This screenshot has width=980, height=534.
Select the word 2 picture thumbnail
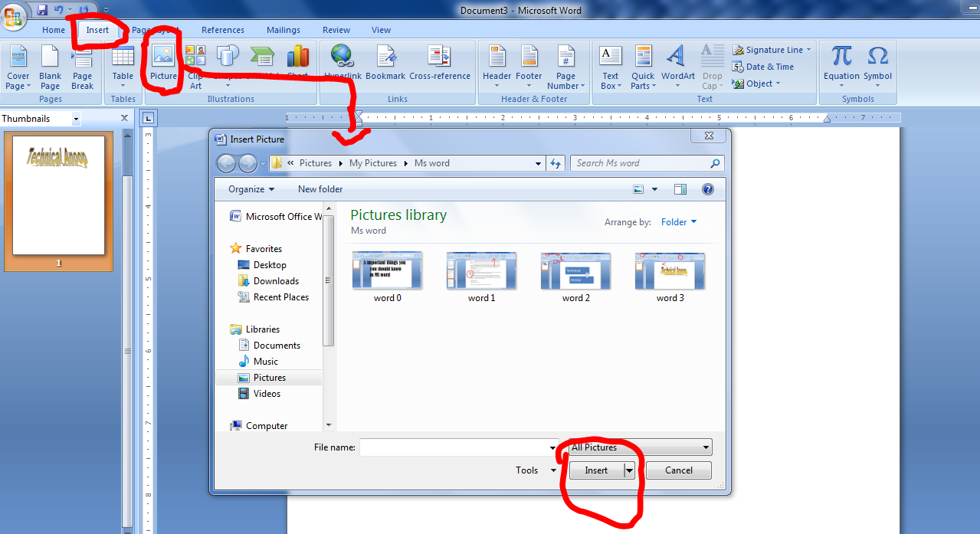point(575,270)
